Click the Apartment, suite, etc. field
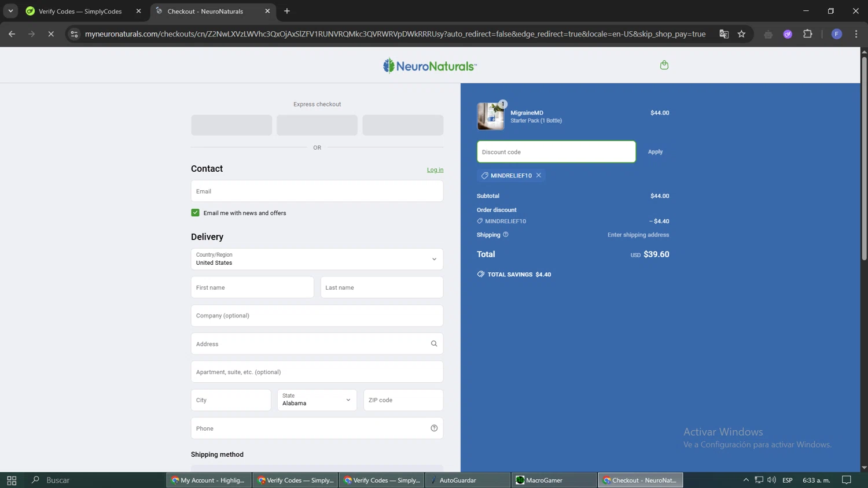Screen dimensions: 868x488 (x=317, y=372)
